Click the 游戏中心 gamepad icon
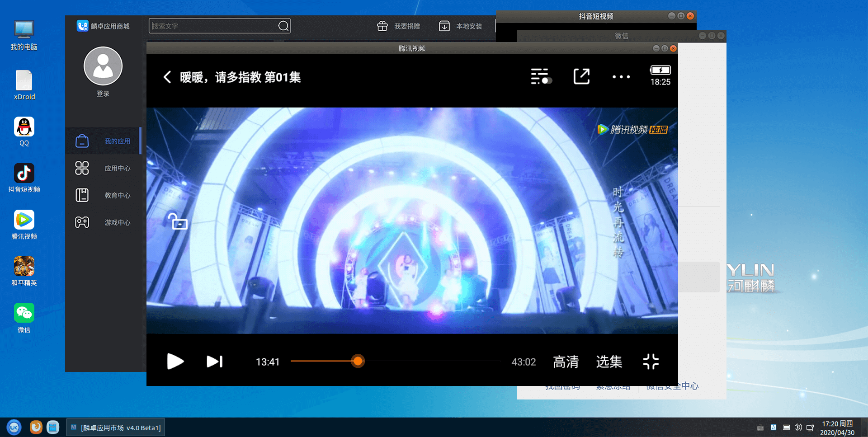This screenshot has height=437, width=868. click(82, 222)
